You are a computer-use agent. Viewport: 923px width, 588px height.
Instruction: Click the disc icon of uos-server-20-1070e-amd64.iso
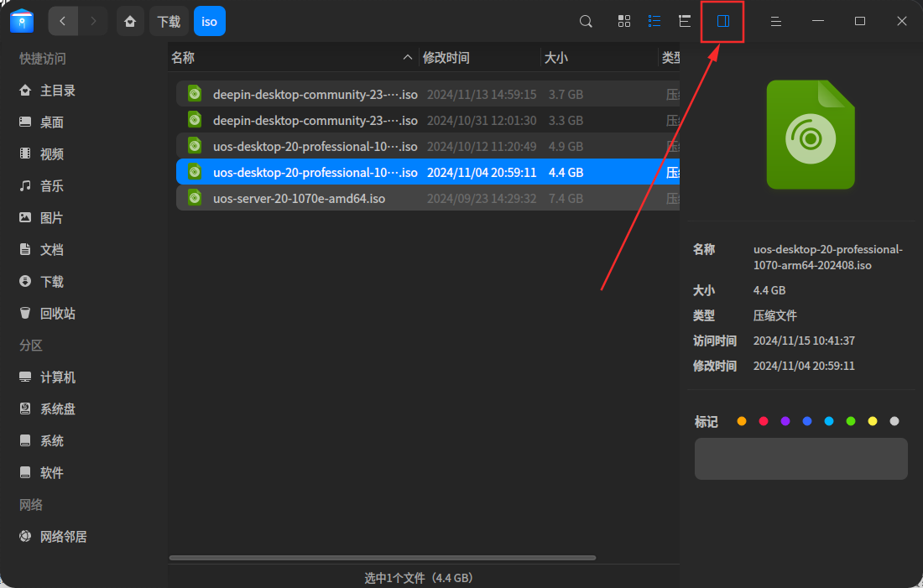195,197
